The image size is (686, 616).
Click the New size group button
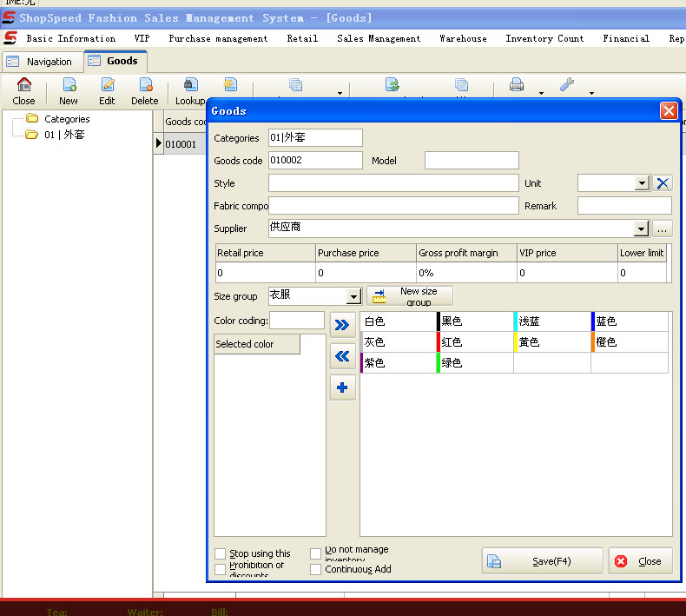coord(410,296)
